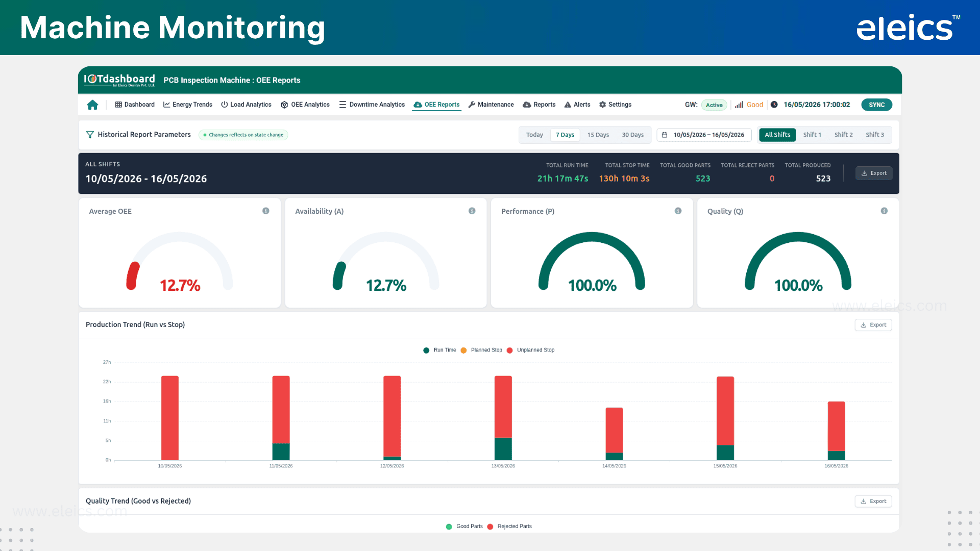
Task: Click the SYNC button
Action: (x=876, y=105)
